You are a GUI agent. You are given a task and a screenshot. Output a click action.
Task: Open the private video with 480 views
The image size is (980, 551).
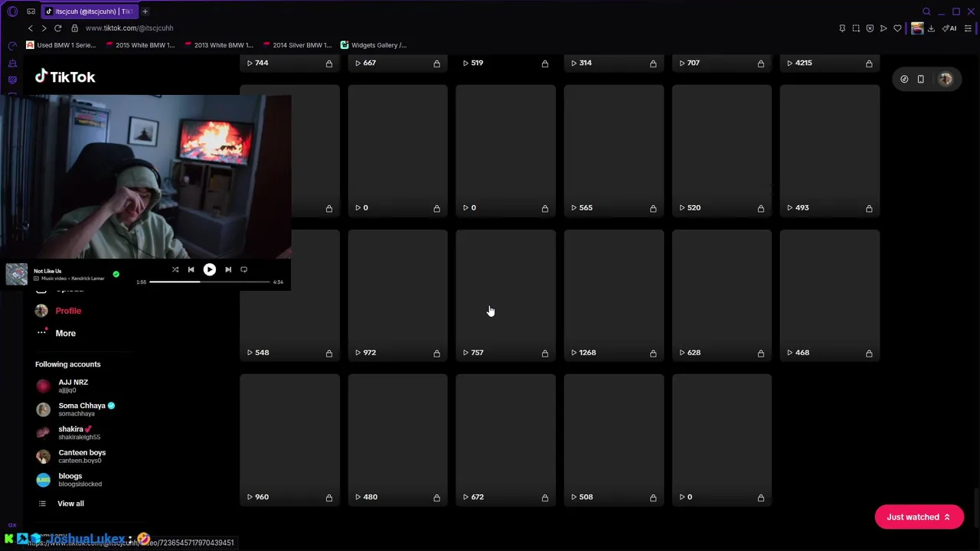point(397,440)
